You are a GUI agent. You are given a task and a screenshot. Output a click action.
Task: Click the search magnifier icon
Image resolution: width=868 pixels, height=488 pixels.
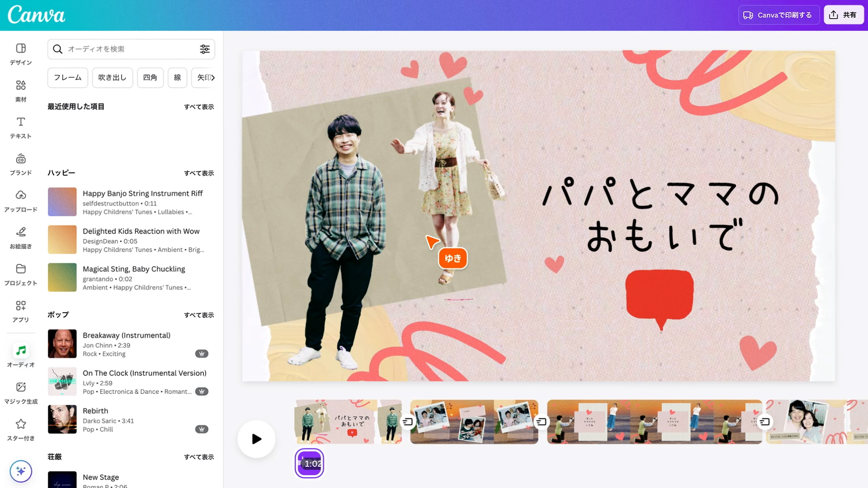(57, 49)
